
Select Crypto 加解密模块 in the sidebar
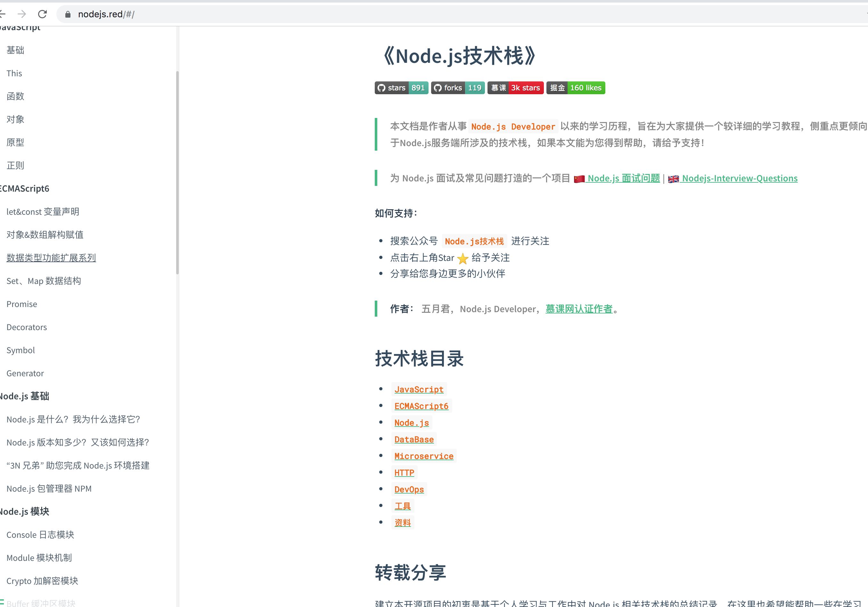[x=42, y=581]
